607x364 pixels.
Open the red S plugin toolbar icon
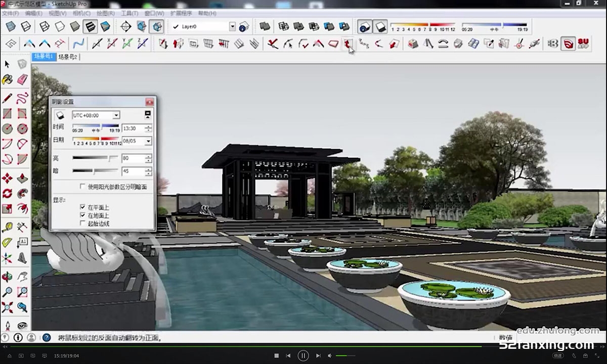(x=569, y=43)
